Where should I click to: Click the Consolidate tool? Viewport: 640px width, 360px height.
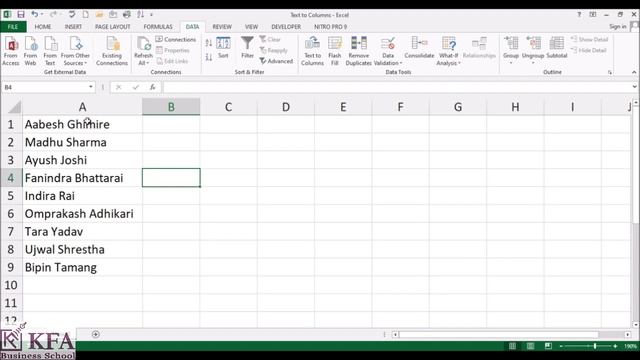(x=419, y=48)
